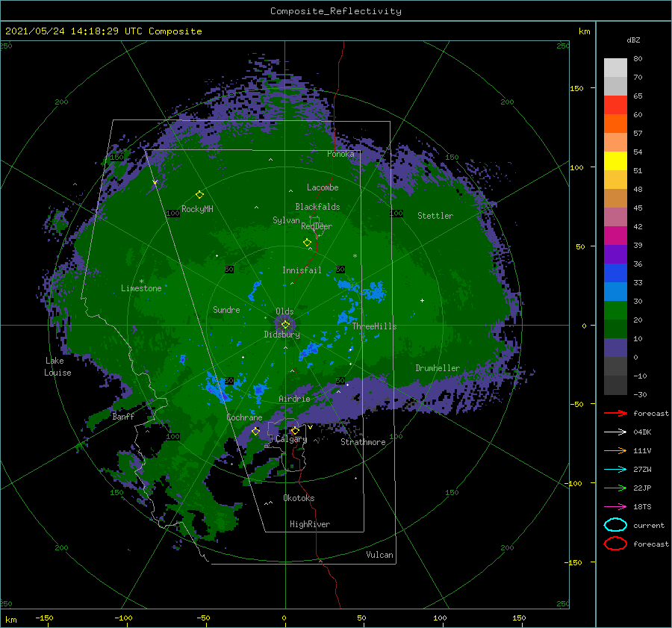Click the Limestone label
Screen dimensions: 672x628
(x=141, y=288)
